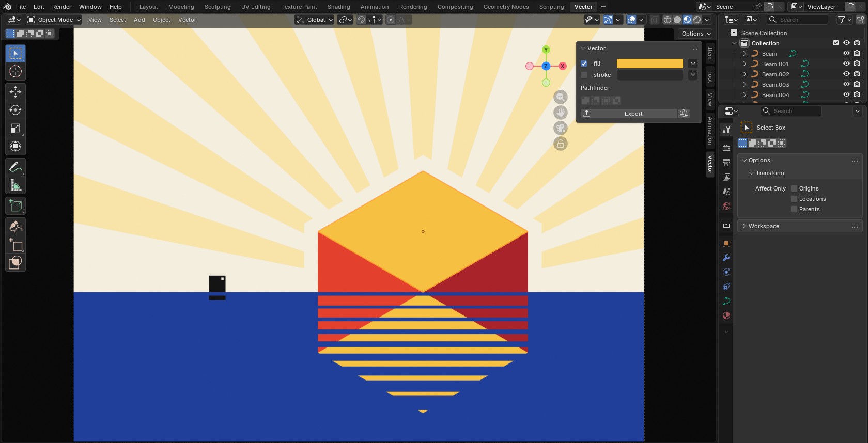Uncheck the fill checkbox
The height and width of the screenshot is (443, 868).
pos(584,64)
